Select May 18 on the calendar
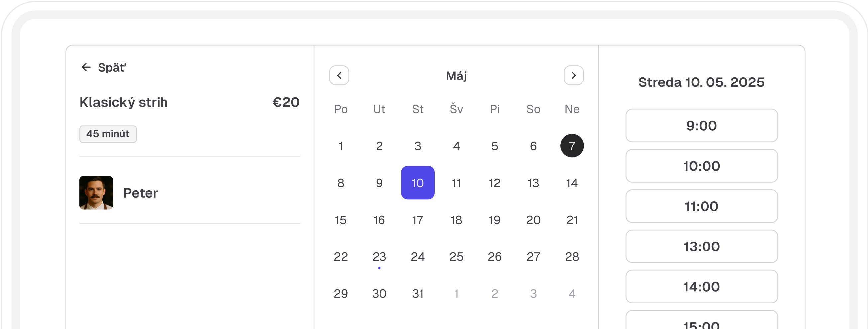Image resolution: width=868 pixels, height=329 pixels. click(x=456, y=220)
